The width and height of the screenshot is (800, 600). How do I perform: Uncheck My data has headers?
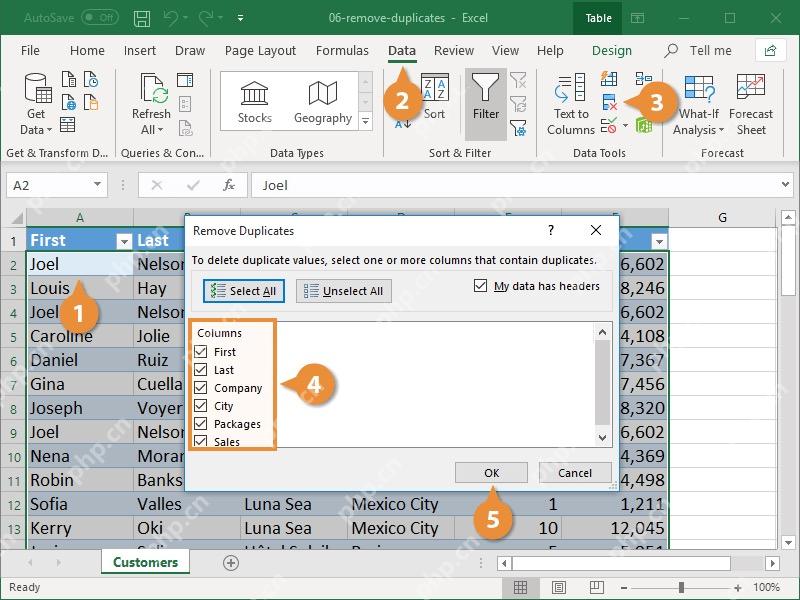[480, 285]
